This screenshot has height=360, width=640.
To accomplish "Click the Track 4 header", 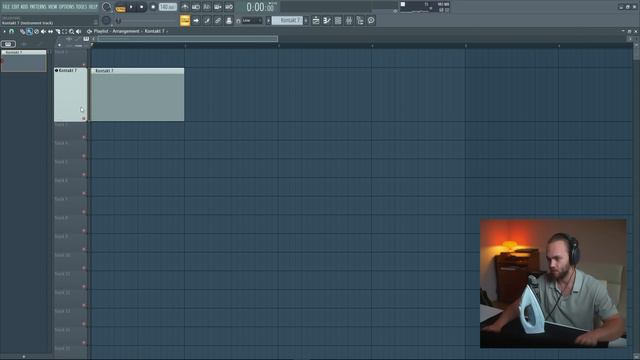I will [x=70, y=149].
